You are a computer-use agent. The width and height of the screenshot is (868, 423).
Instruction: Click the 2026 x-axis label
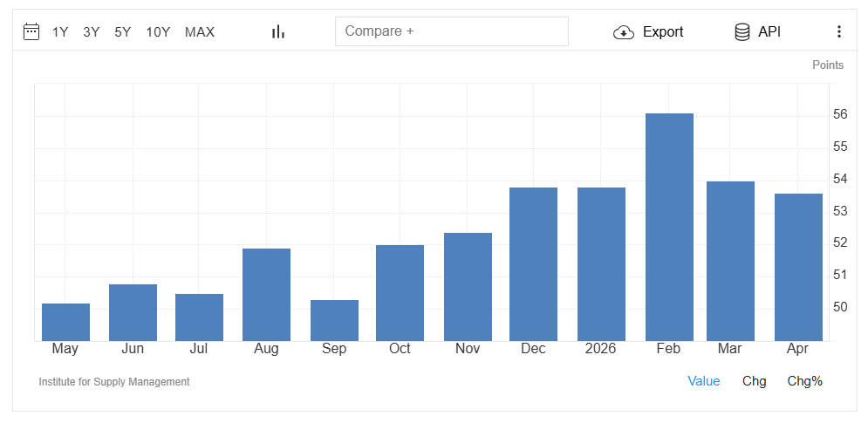pos(601,349)
